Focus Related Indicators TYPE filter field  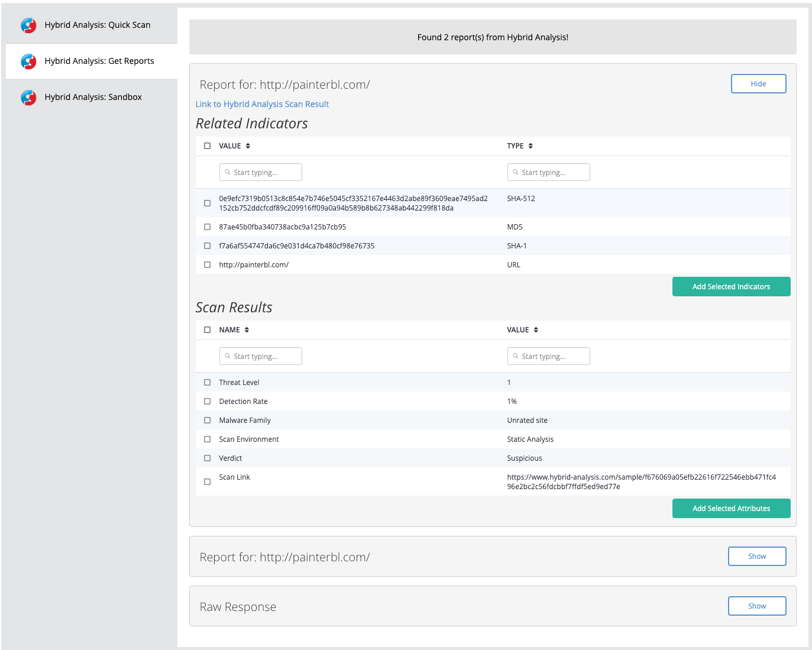click(x=549, y=172)
